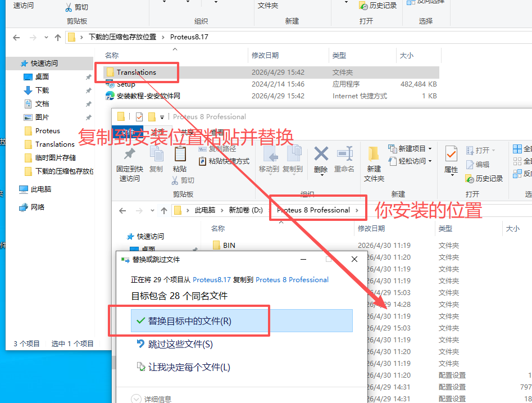The image size is (532, 403).
Task: Open the Proteus folder in the sidebar
Action: (x=47, y=131)
